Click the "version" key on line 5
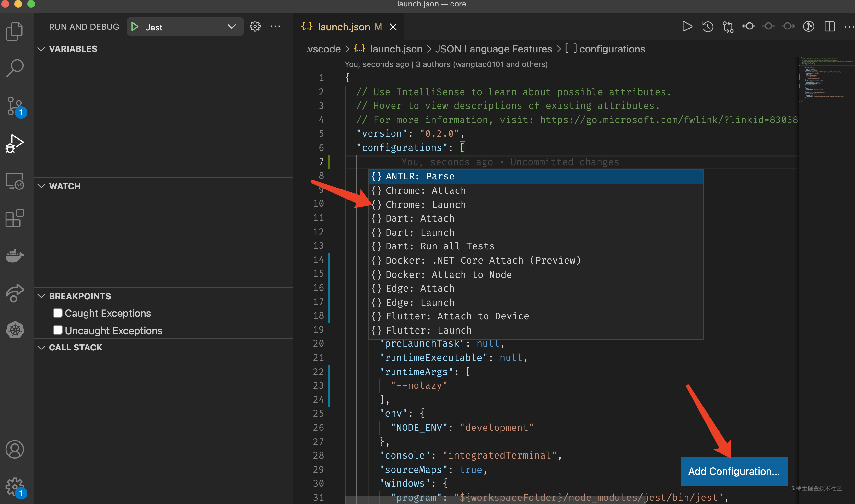855x504 pixels. pyautogui.click(x=382, y=133)
